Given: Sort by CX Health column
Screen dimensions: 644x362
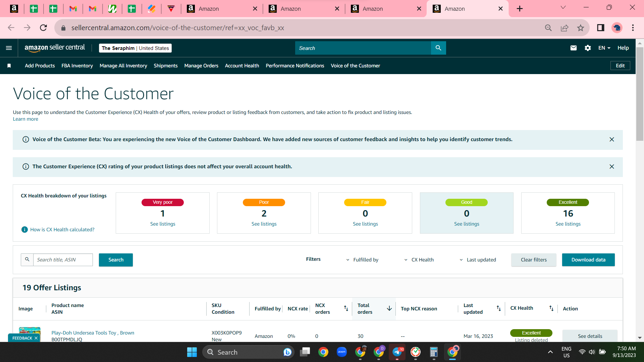Looking at the screenshot, I should 551,308.
